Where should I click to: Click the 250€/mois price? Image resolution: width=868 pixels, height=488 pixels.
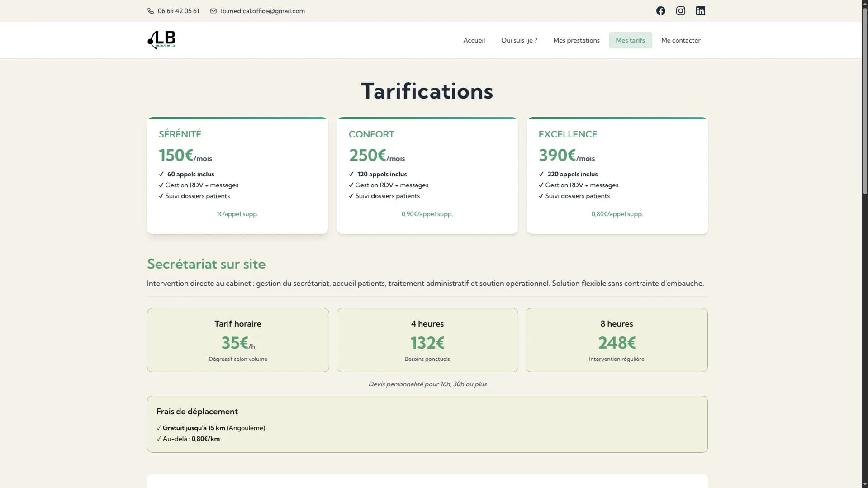point(377,156)
